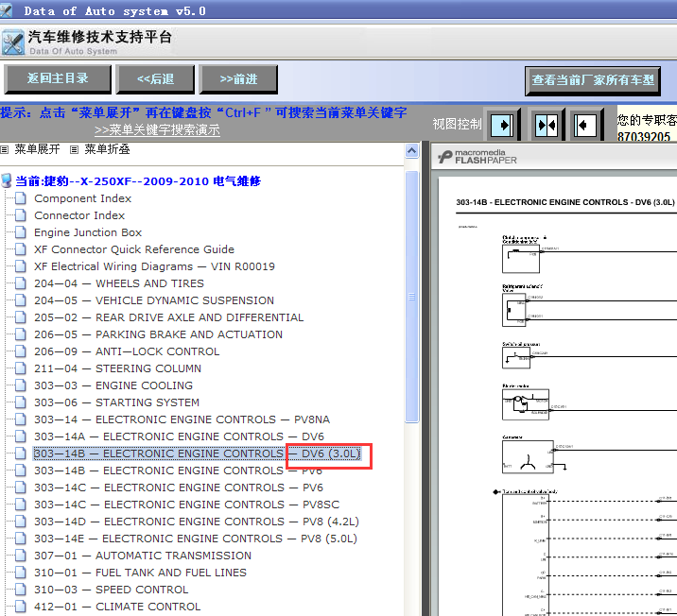The image size is (677, 616).
Task: Open Connector Index document
Action: tap(79, 215)
